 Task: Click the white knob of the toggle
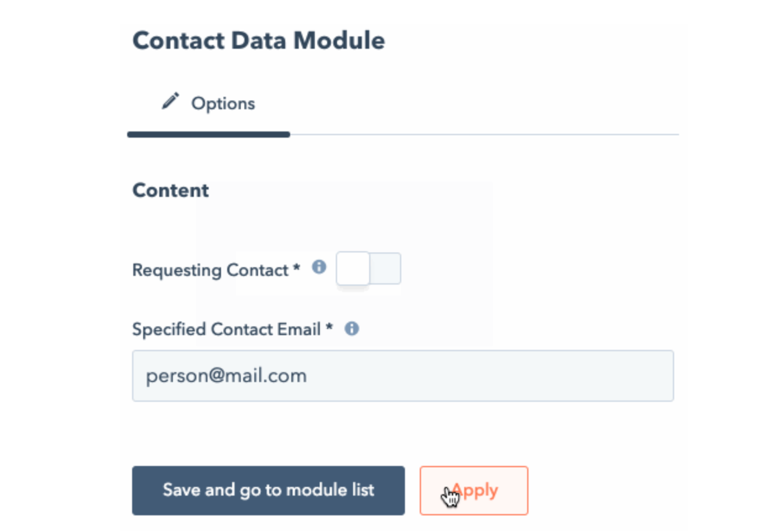coord(353,268)
